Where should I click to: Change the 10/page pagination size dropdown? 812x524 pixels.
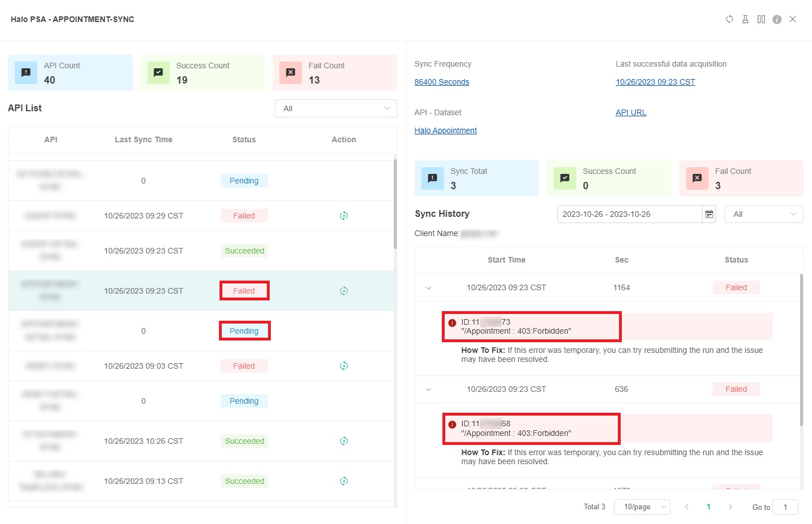pyautogui.click(x=642, y=507)
